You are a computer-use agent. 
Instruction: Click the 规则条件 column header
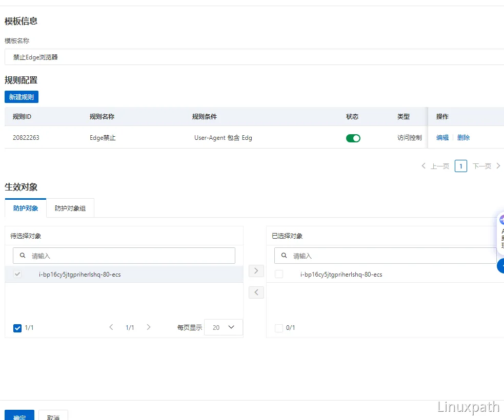(205, 117)
